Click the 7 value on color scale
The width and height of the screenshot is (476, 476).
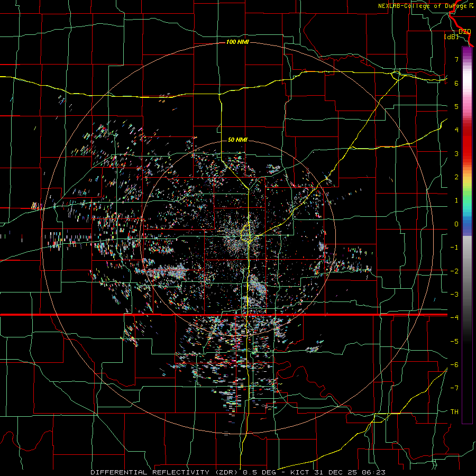[456, 59]
